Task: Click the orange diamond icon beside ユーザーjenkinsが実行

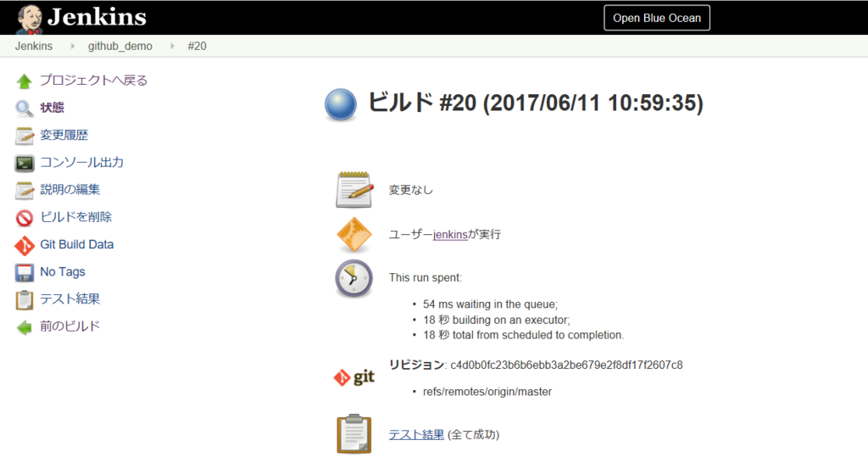Action: click(353, 235)
